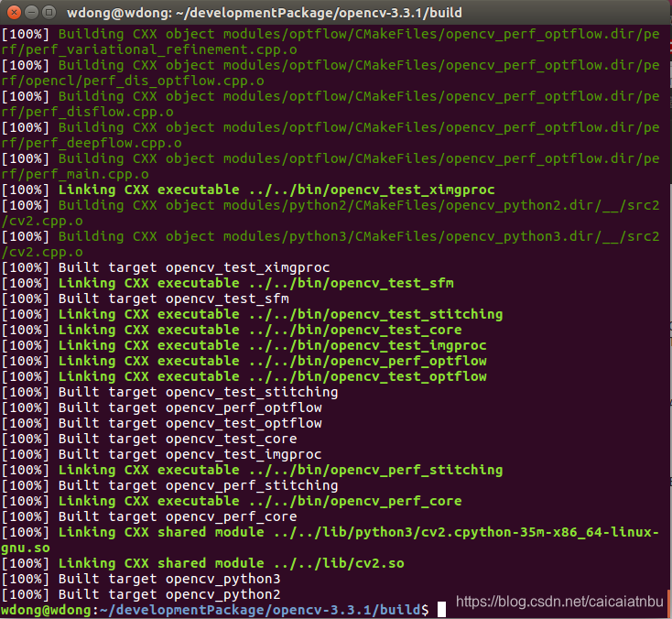Click 'Built target opencv_perf_stitching' line

tap(169, 485)
